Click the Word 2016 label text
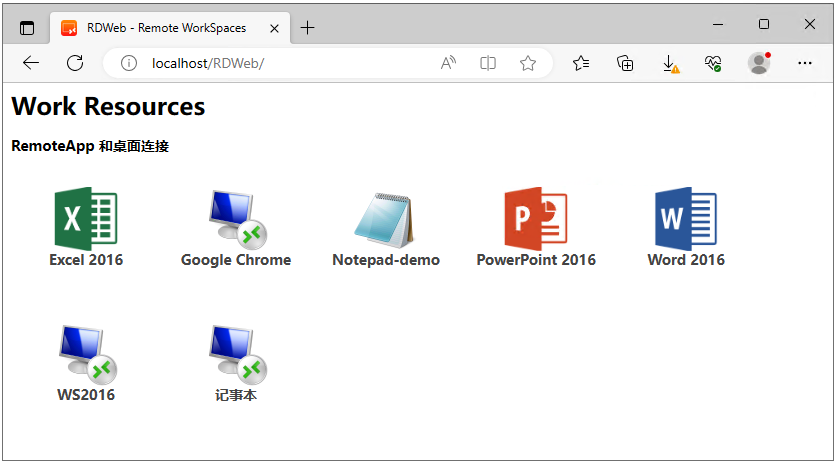Viewport: 836px width, 463px height. 686,260
